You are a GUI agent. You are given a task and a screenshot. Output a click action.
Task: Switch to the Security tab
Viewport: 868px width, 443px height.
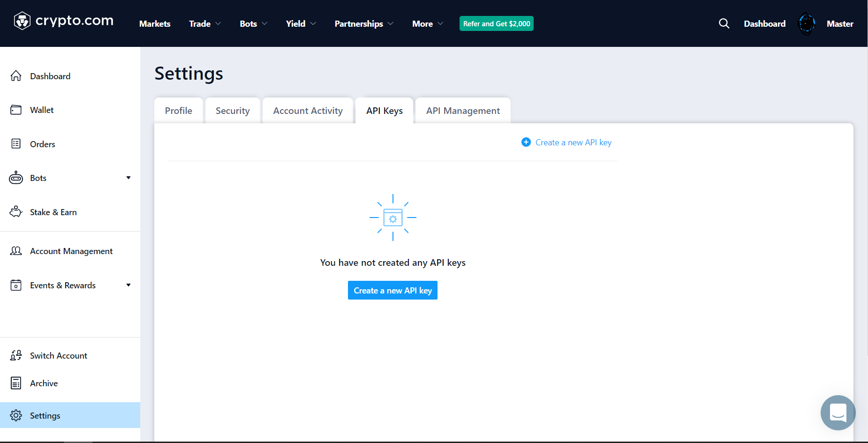click(233, 111)
